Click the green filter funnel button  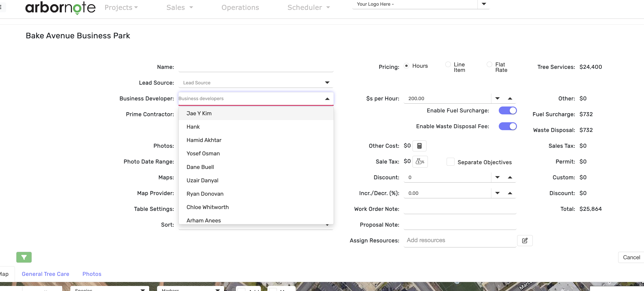[x=24, y=257]
